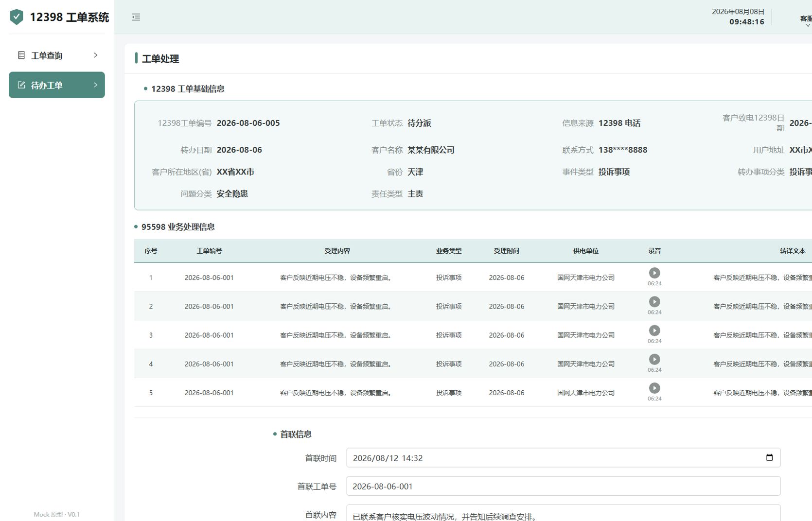
Task: Click the 工单查询 list icon
Action: (x=21, y=55)
